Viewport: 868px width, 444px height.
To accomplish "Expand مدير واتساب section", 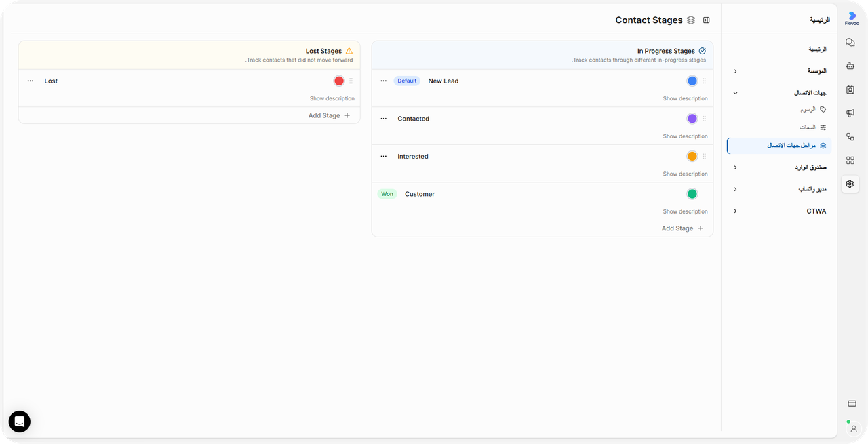I will click(x=735, y=189).
